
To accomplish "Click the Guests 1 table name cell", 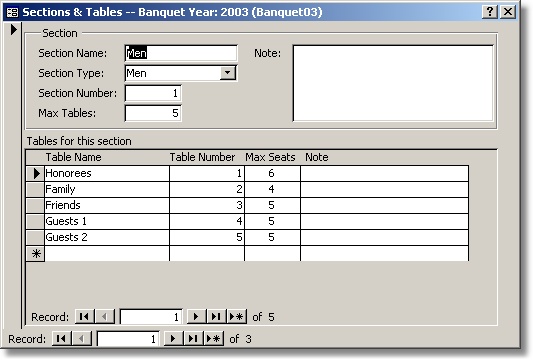I will 107,221.
